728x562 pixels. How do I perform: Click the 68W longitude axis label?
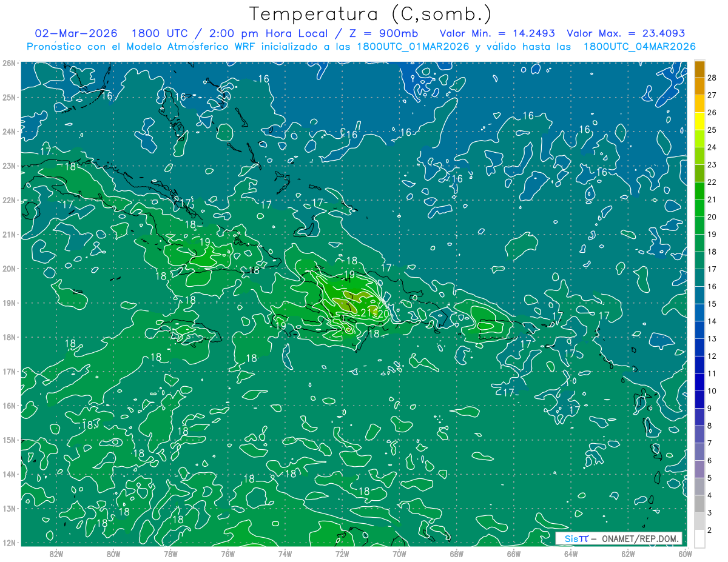(457, 554)
